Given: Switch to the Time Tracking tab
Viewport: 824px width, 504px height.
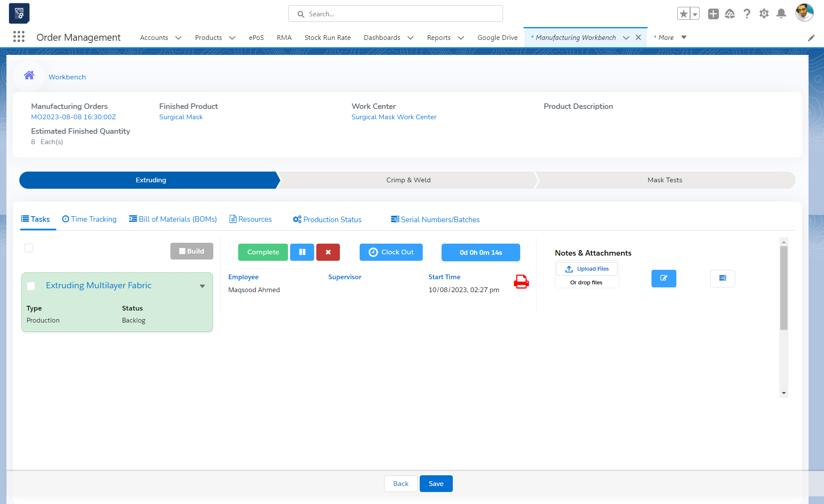Looking at the screenshot, I should point(89,219).
